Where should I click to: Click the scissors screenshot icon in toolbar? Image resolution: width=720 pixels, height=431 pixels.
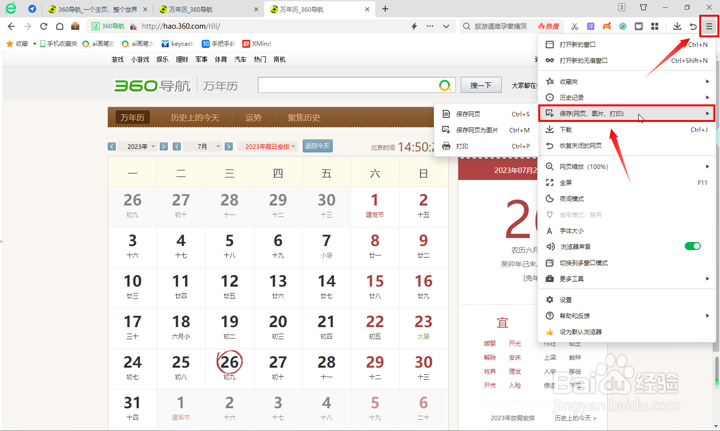click(x=574, y=27)
